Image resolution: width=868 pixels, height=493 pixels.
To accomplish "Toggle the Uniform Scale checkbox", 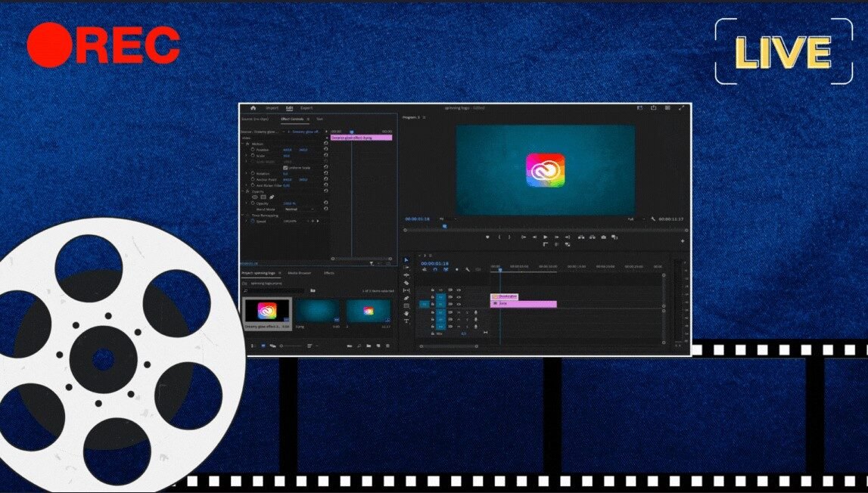I will click(285, 168).
